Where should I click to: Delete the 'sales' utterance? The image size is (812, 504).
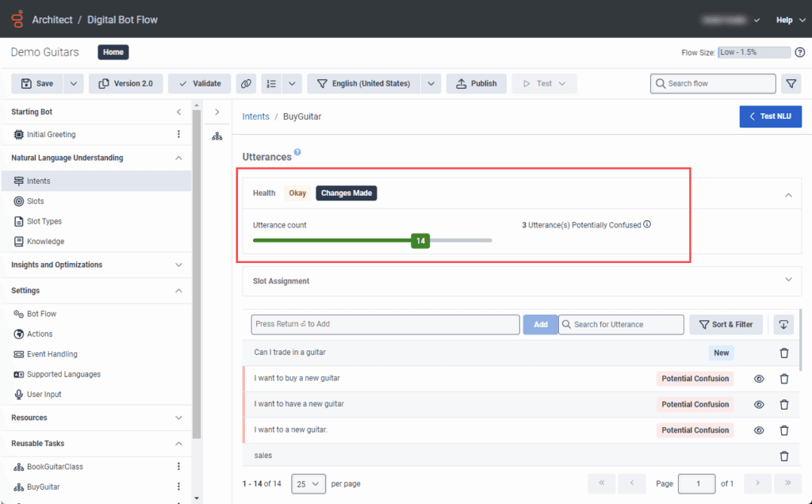[x=784, y=456]
